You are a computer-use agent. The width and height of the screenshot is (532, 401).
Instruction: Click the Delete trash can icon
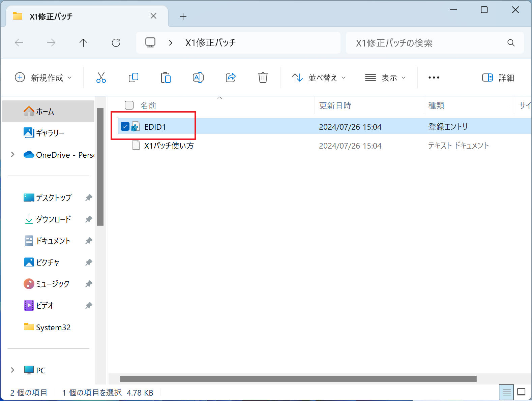pyautogui.click(x=263, y=78)
